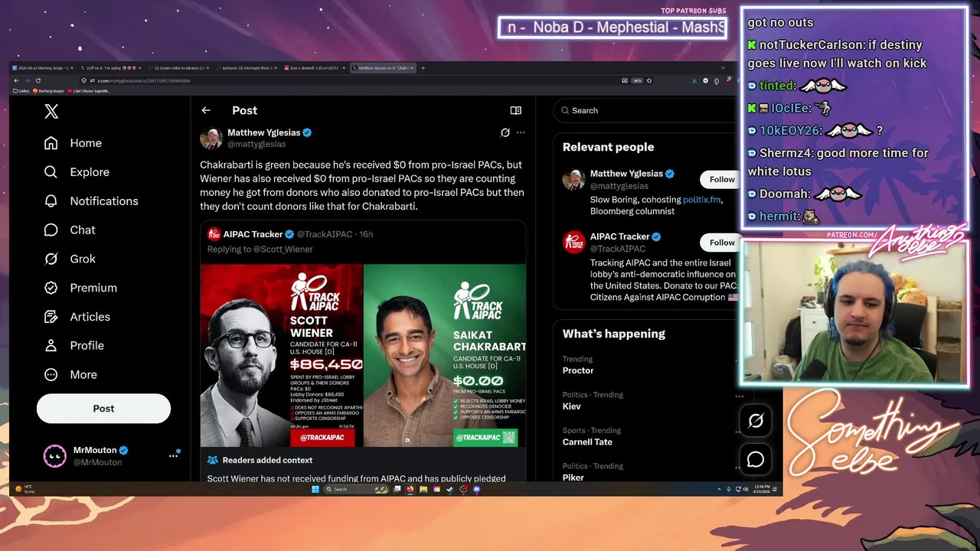The height and width of the screenshot is (551, 980).
Task: Open trending topic Kiev
Action: (x=572, y=406)
